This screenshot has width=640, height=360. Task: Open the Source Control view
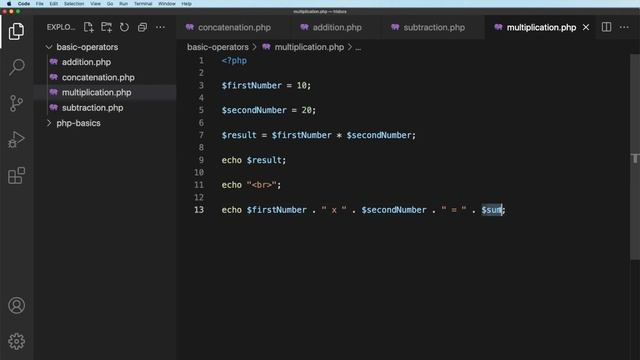coord(16,103)
